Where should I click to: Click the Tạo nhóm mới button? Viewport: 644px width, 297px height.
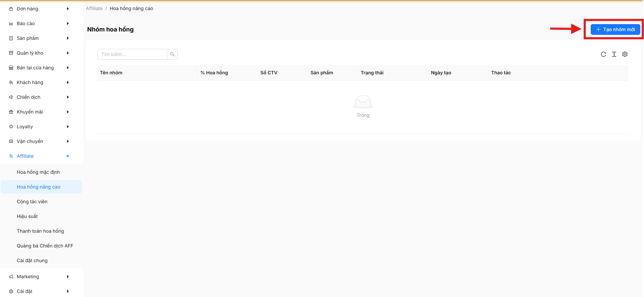pos(615,29)
